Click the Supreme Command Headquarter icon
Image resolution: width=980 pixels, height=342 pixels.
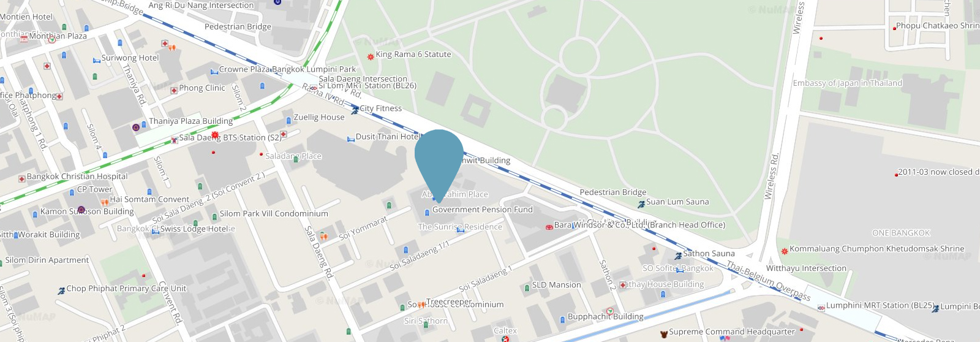663,334
